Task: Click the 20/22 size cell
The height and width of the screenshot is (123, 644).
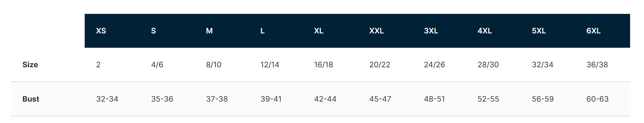Action: coord(380,65)
